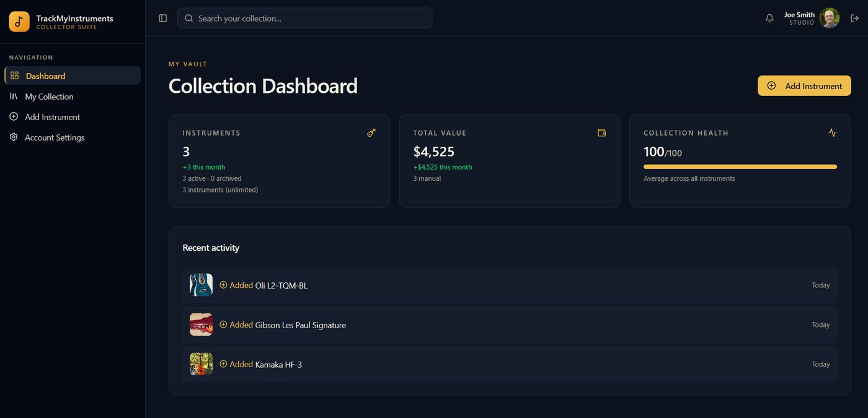Select the Gibson Les Paul Signature entry
This screenshot has width=868, height=418.
pyautogui.click(x=510, y=324)
